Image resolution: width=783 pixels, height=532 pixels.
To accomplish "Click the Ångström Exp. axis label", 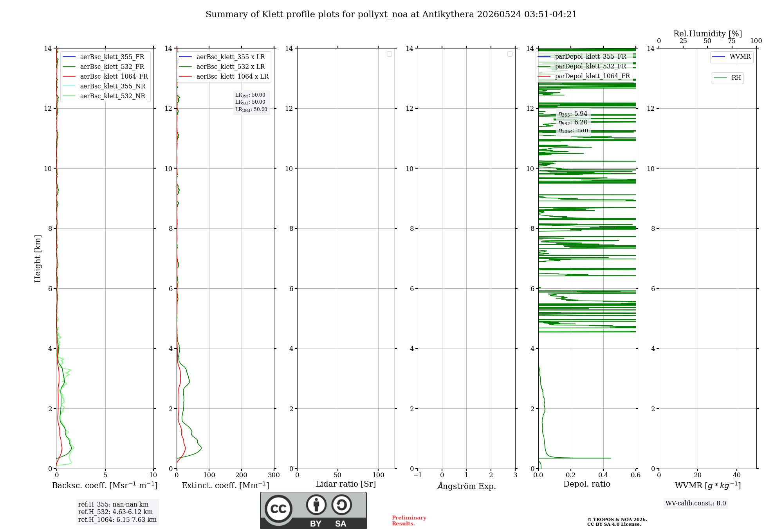I will [467, 486].
